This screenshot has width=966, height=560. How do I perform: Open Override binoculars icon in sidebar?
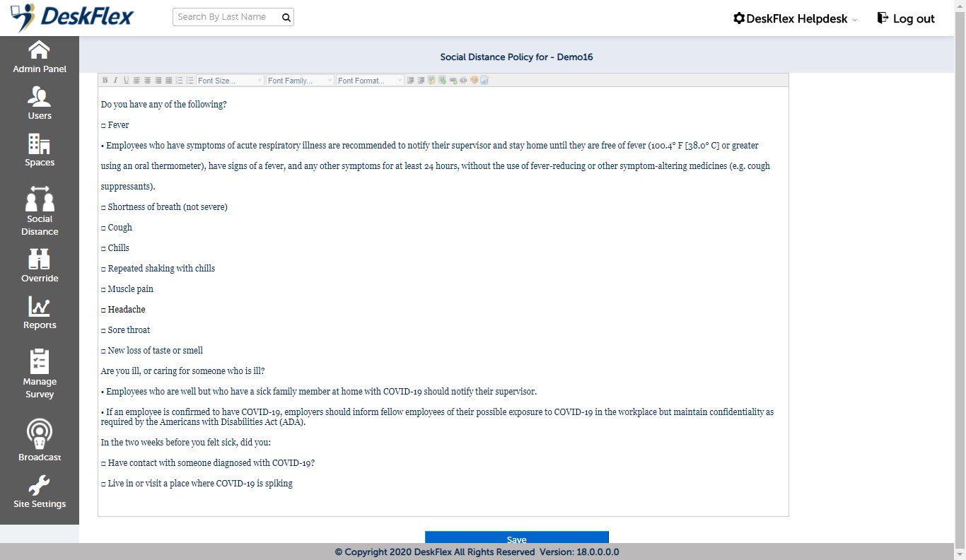click(40, 259)
